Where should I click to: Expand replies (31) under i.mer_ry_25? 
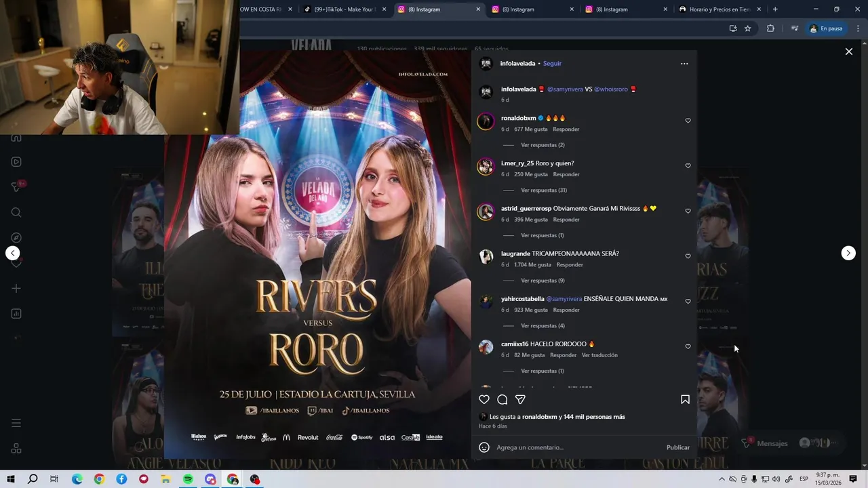[x=544, y=190]
